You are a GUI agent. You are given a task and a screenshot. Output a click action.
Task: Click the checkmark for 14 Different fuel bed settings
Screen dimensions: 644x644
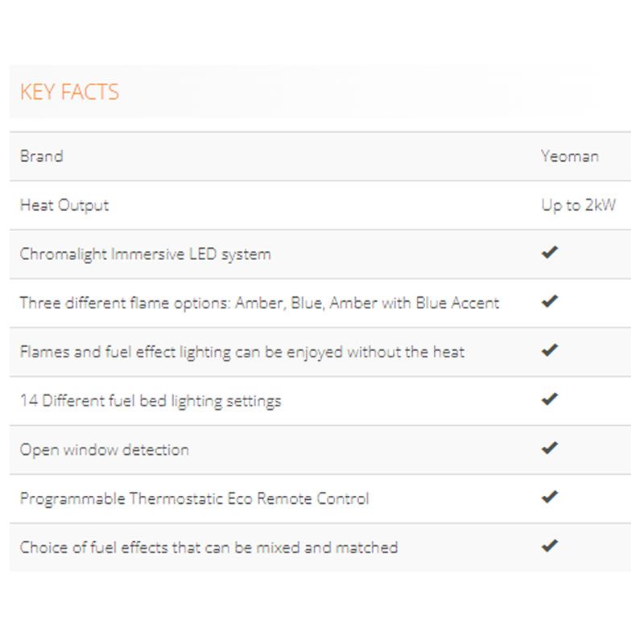[x=550, y=398]
